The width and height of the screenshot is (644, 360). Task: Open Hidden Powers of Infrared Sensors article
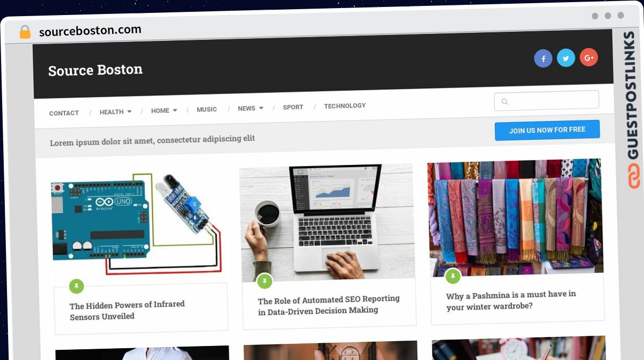click(127, 310)
